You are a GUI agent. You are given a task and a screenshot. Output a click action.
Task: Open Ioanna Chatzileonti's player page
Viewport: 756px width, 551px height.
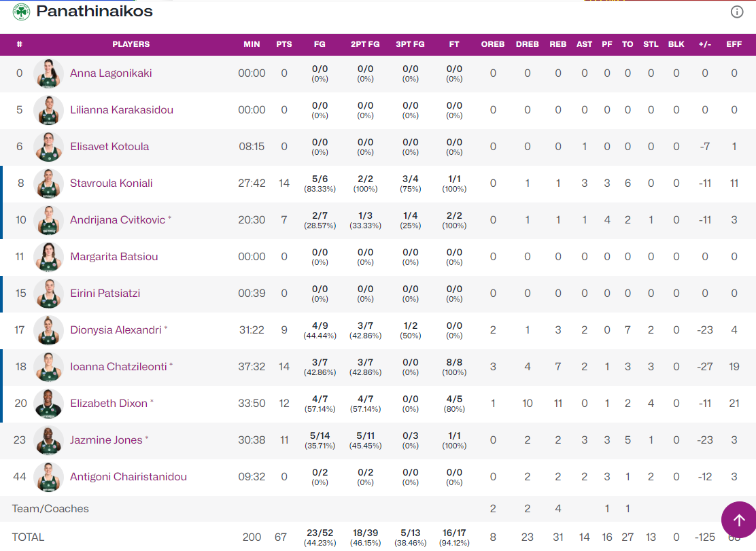point(118,366)
